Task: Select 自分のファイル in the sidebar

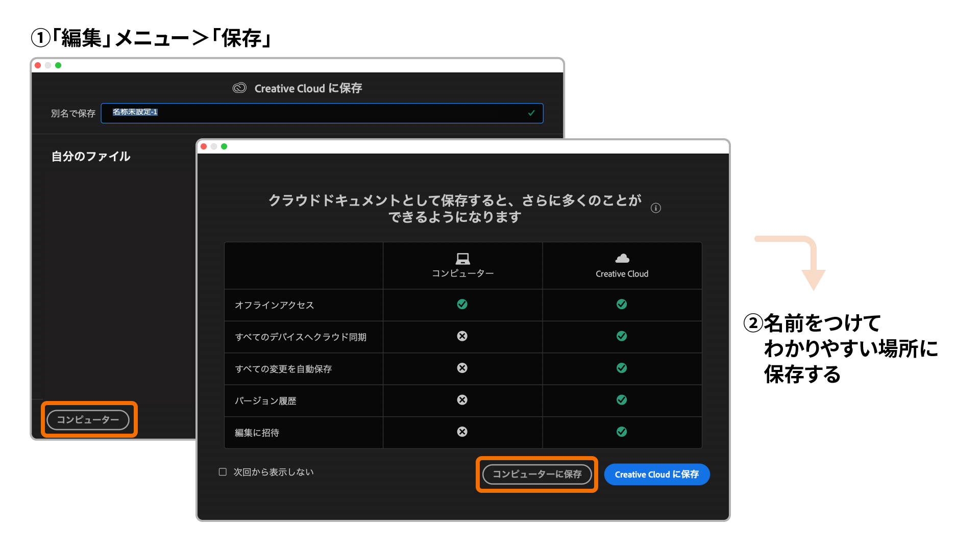Action: (91, 157)
